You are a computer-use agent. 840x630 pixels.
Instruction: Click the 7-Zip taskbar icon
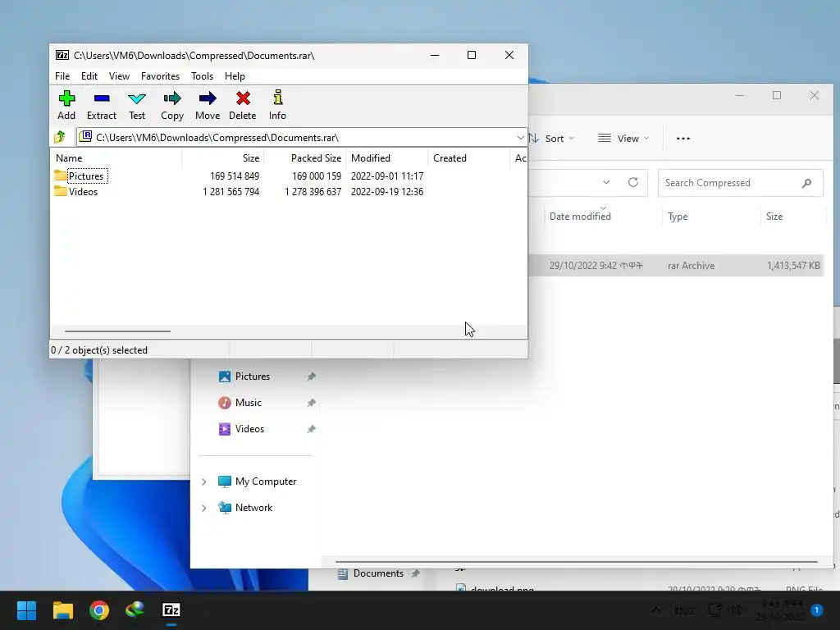tap(171, 610)
